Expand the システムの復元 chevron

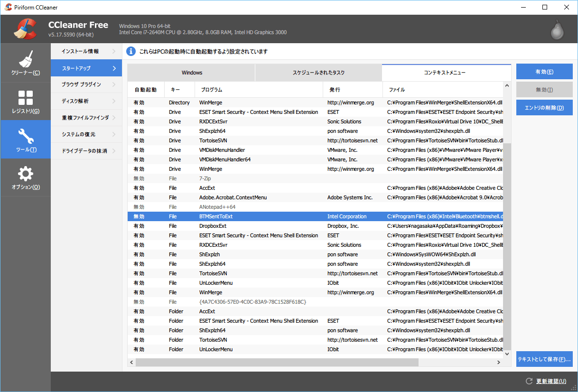pyautogui.click(x=114, y=134)
